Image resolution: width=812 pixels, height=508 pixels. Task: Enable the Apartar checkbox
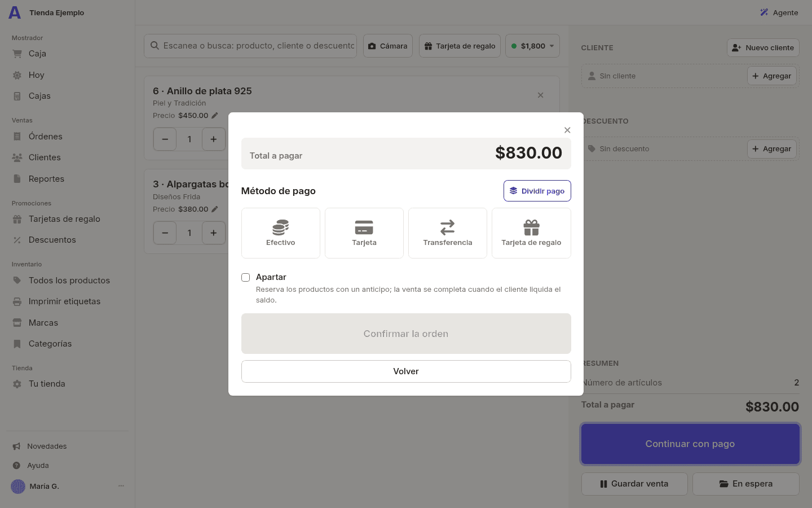246,277
